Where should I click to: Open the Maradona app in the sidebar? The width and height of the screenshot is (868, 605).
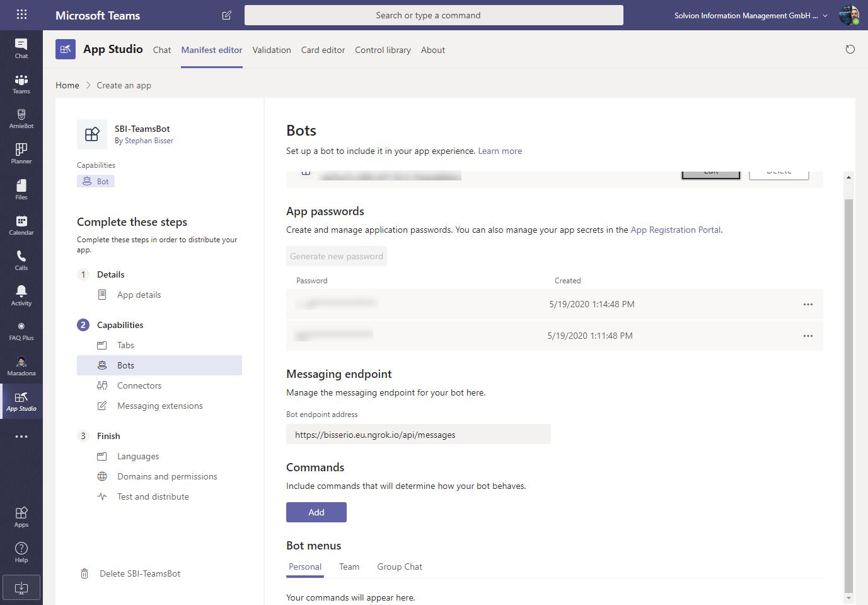point(21,366)
